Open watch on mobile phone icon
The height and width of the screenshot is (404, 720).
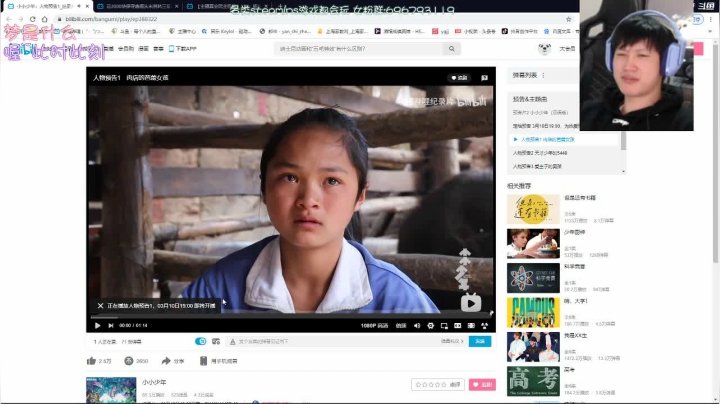(203, 361)
